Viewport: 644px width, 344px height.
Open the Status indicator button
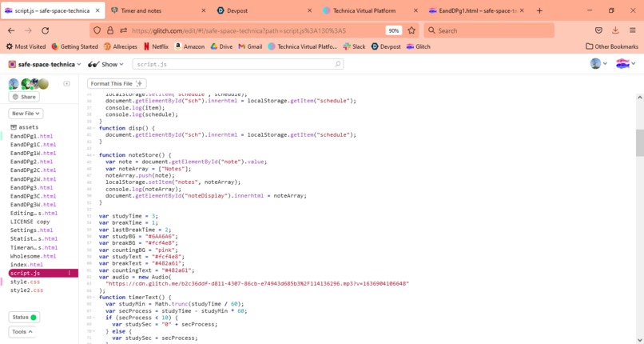pyautogui.click(x=24, y=318)
